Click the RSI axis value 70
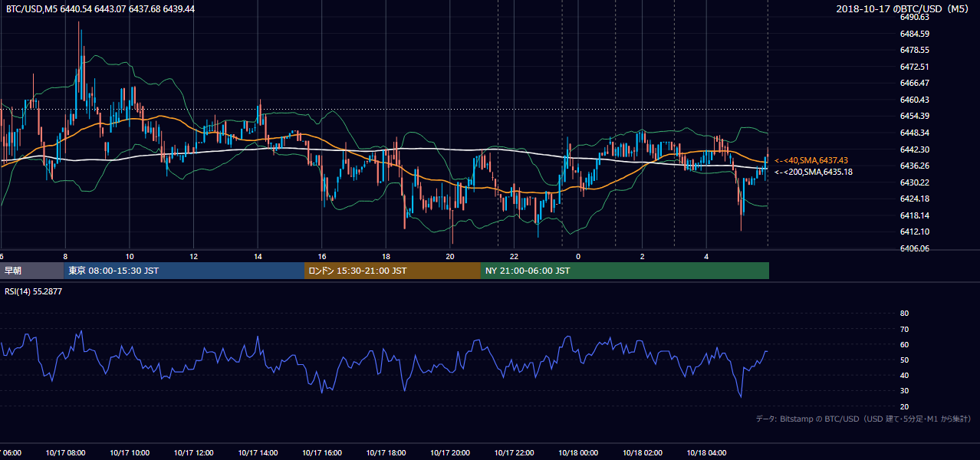Screen dimensions: 980x460 tap(904, 329)
